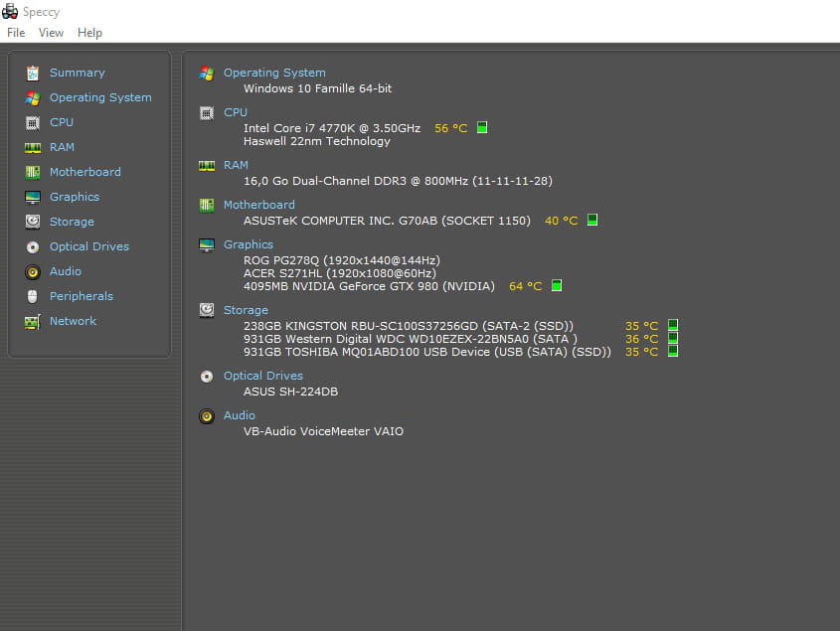This screenshot has width=840, height=631.
Task: Click the motherboard temperature green status indicator
Action: tap(592, 220)
